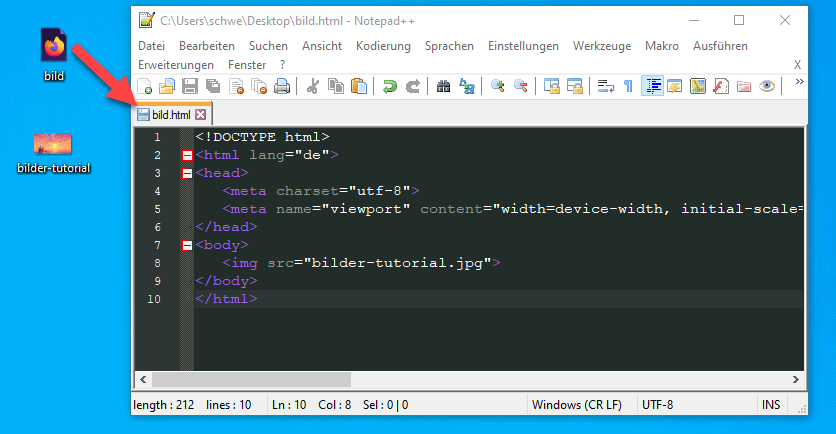Open the Fenster menu
Screen dimensions: 836x434
[247, 65]
